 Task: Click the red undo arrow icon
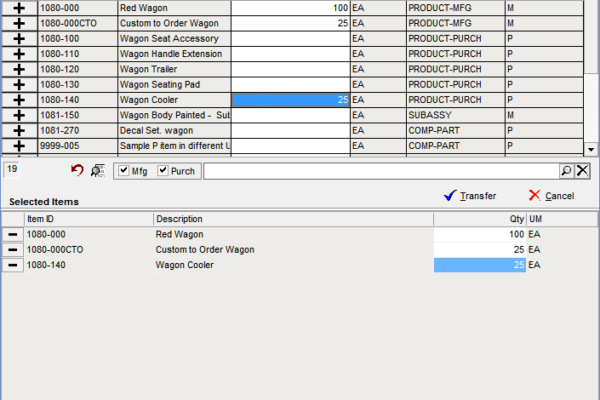[x=77, y=170]
